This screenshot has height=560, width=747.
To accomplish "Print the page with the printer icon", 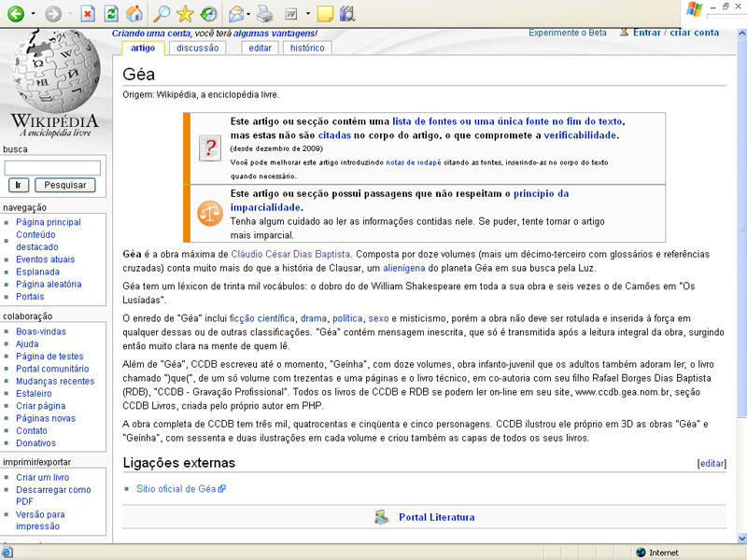I will coord(264,14).
